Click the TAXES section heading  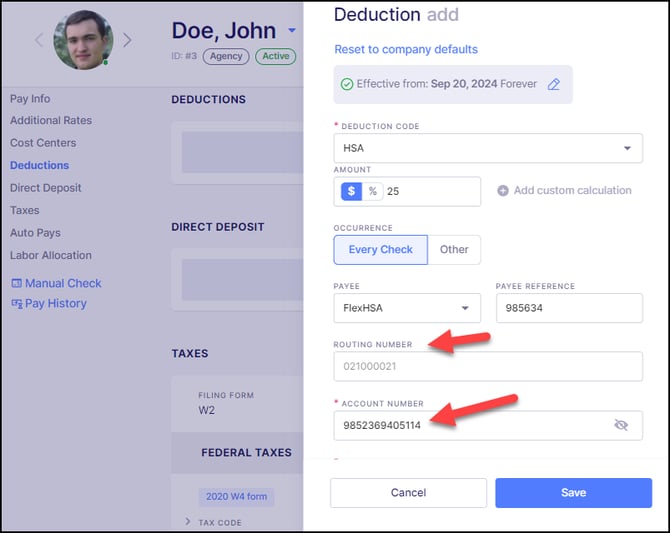[x=190, y=353]
